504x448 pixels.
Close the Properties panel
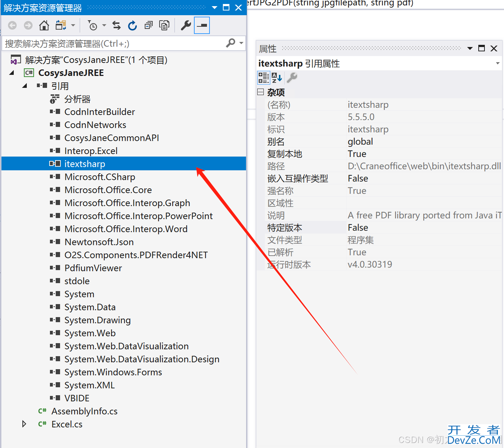[x=494, y=48]
